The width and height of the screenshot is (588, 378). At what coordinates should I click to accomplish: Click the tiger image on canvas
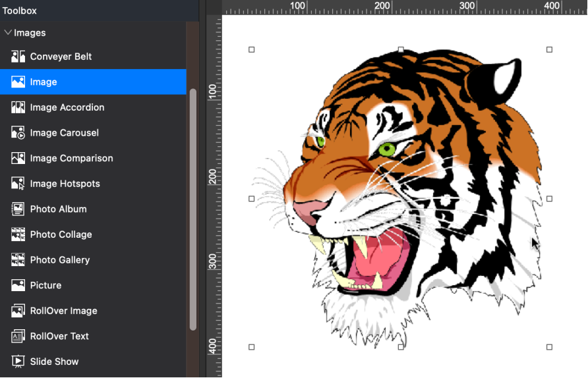click(409, 198)
